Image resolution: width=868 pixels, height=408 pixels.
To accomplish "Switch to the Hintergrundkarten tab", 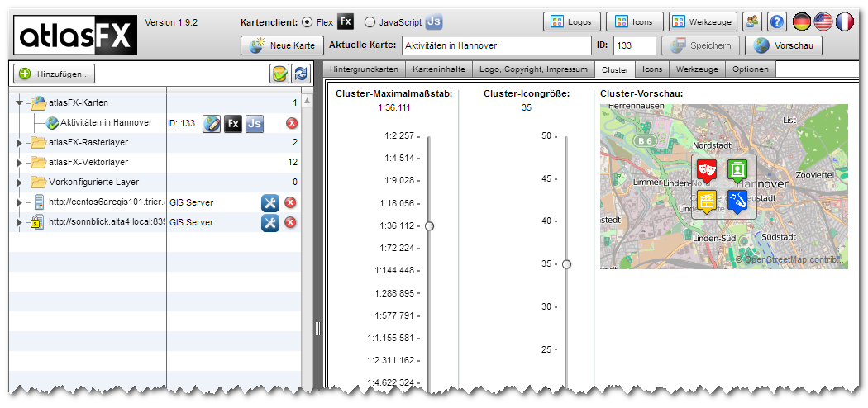I will tap(365, 69).
